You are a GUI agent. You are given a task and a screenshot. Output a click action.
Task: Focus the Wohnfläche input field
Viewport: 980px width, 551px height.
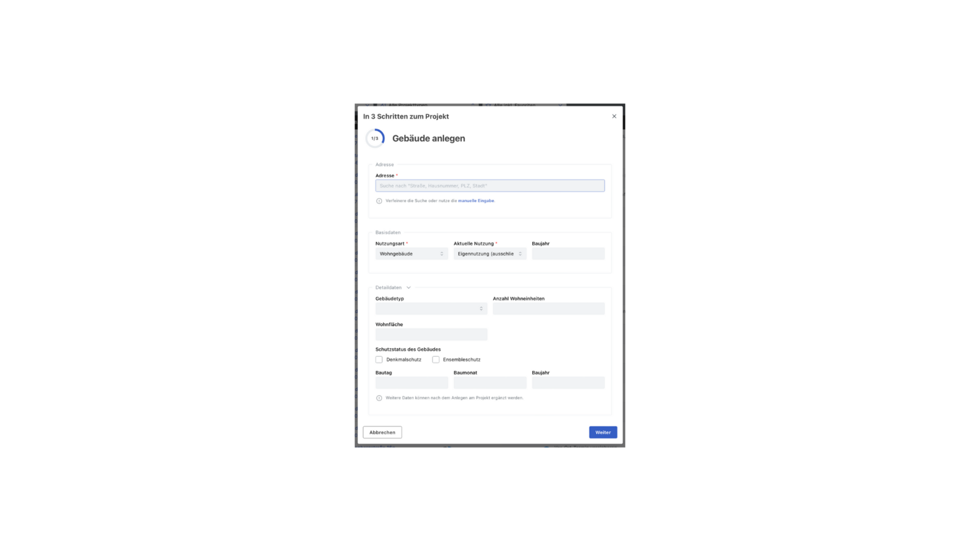click(431, 334)
